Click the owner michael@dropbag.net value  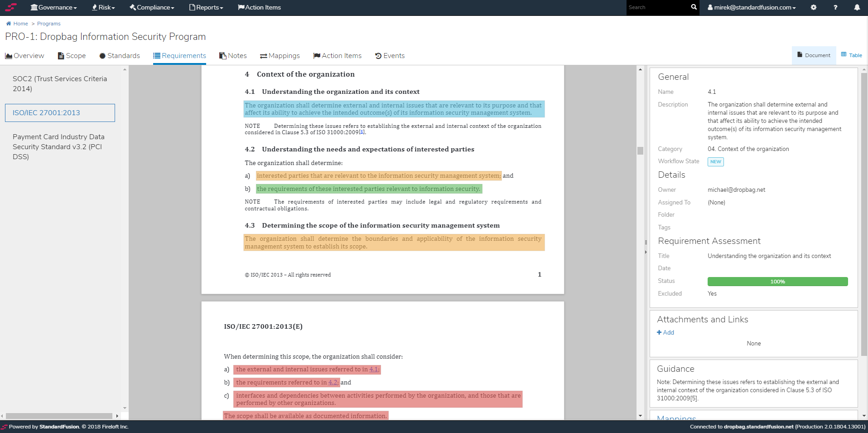click(736, 190)
